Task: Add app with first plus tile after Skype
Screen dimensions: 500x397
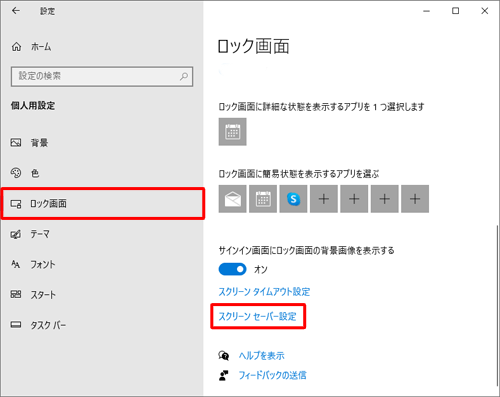Action: pos(324,199)
